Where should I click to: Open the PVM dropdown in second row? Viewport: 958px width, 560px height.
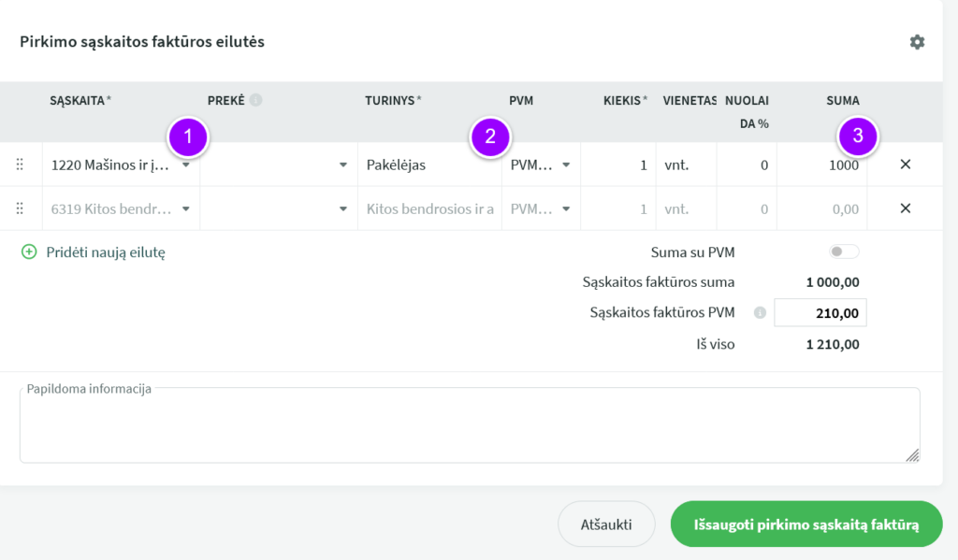tap(566, 209)
